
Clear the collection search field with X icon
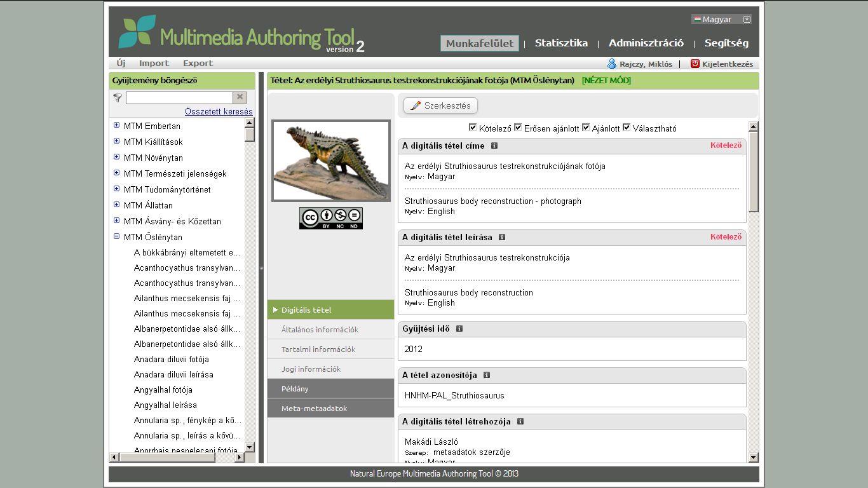coord(240,97)
